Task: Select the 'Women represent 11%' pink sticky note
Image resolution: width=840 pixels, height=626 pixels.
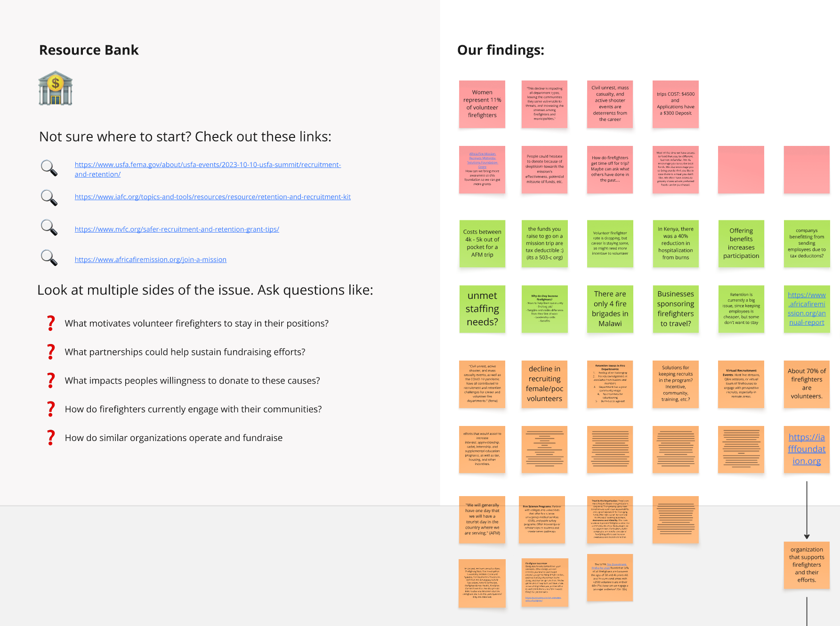Action: coord(482,104)
